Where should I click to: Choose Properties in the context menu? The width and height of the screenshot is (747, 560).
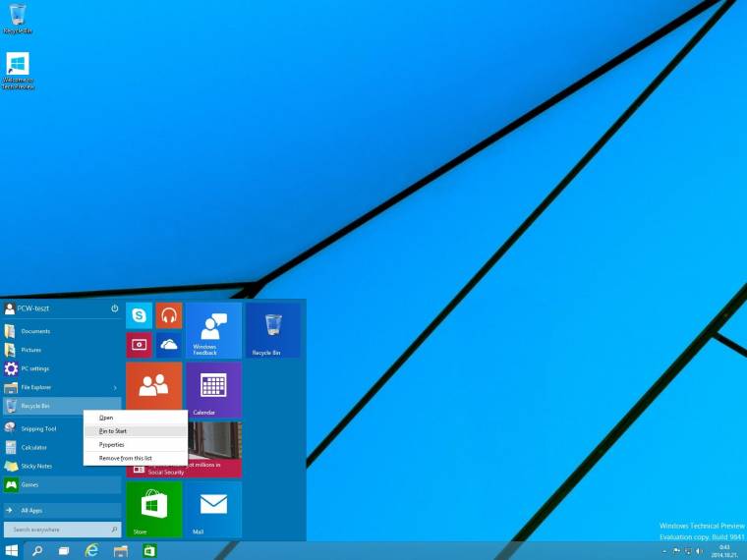(x=136, y=444)
